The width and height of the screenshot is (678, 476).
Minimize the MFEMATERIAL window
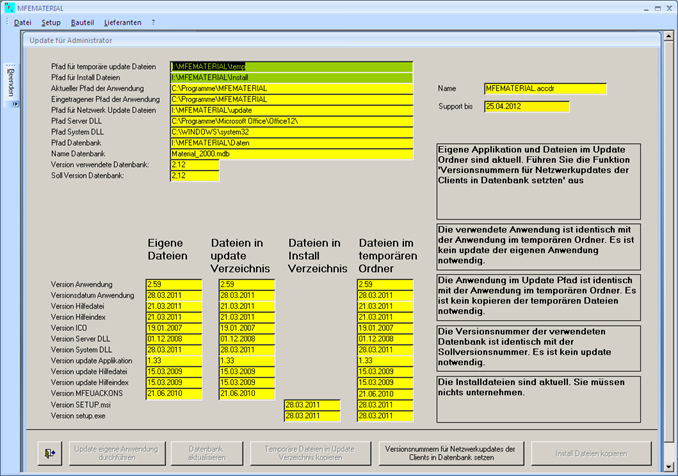click(646, 8)
